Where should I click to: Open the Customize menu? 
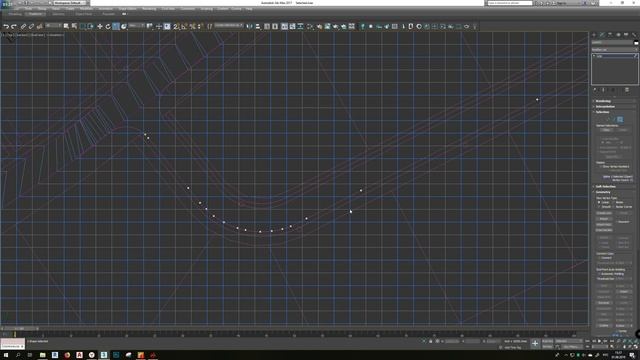pyautogui.click(x=188, y=9)
